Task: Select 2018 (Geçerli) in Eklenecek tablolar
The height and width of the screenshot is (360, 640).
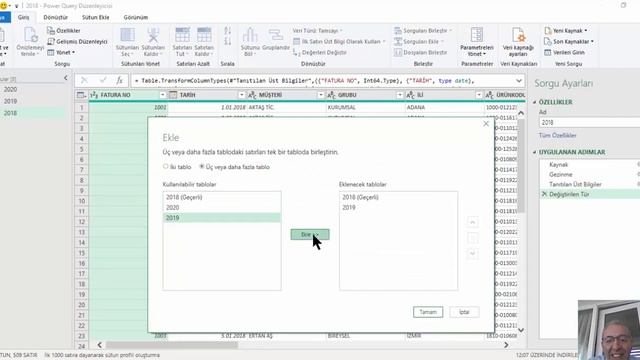Action: (x=398, y=197)
